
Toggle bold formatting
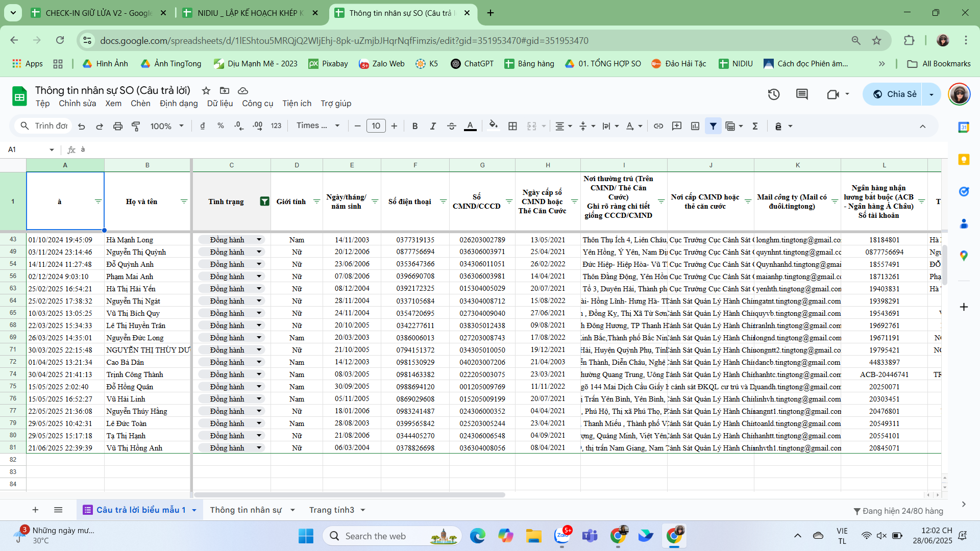tap(414, 126)
